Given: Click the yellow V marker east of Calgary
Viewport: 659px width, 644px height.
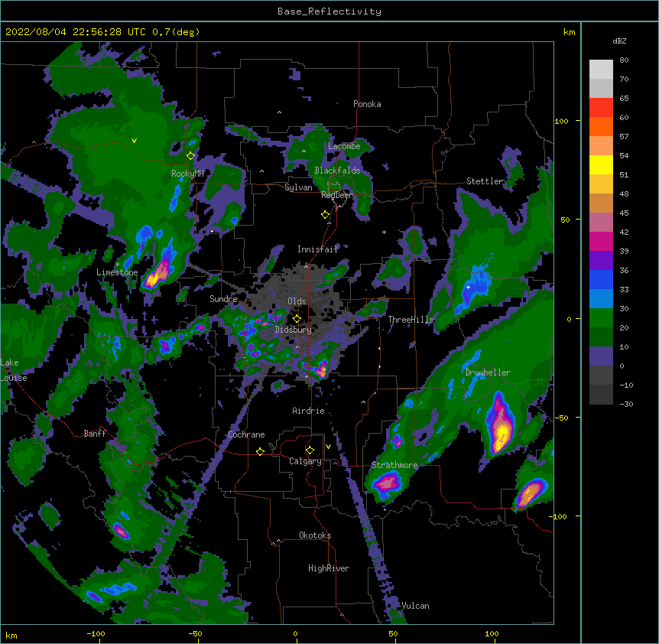Looking at the screenshot, I should point(328,447).
